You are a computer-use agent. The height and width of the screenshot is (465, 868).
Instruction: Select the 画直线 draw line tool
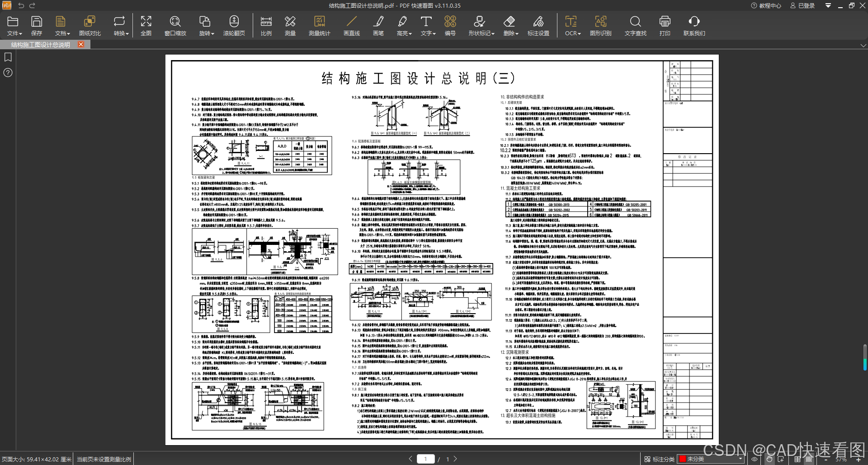click(x=351, y=26)
